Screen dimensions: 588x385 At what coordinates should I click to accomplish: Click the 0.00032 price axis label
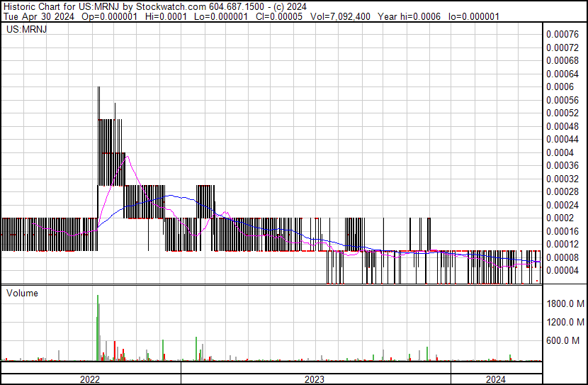(562, 179)
